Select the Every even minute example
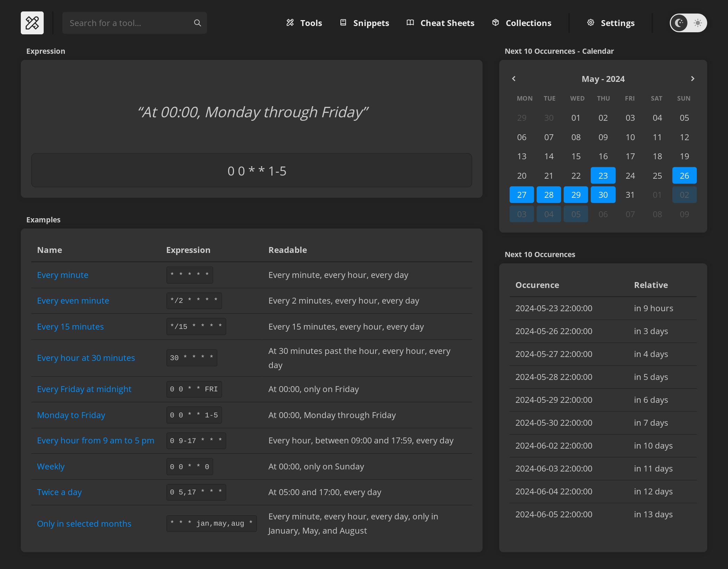Image resolution: width=728 pixels, height=569 pixels. click(x=73, y=300)
